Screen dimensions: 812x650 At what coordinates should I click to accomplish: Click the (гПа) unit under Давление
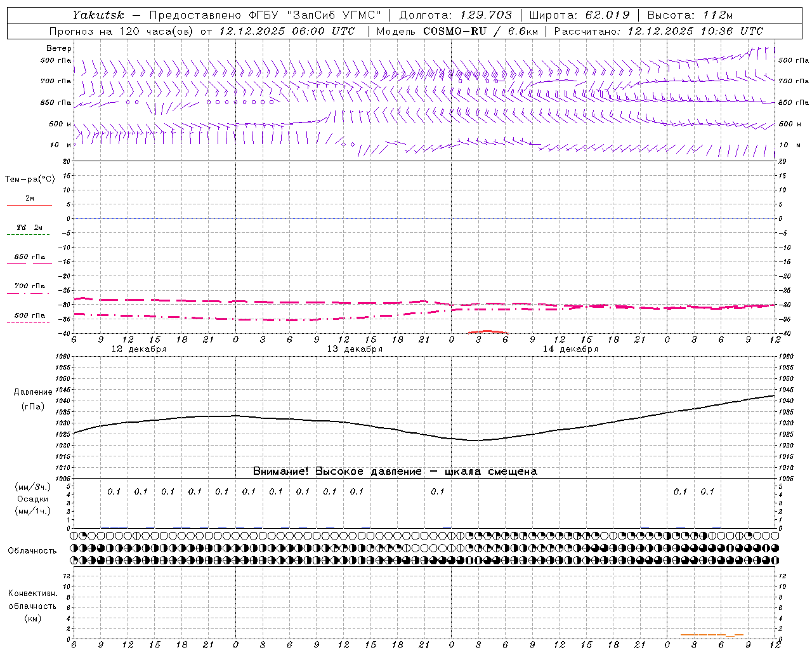33,406
